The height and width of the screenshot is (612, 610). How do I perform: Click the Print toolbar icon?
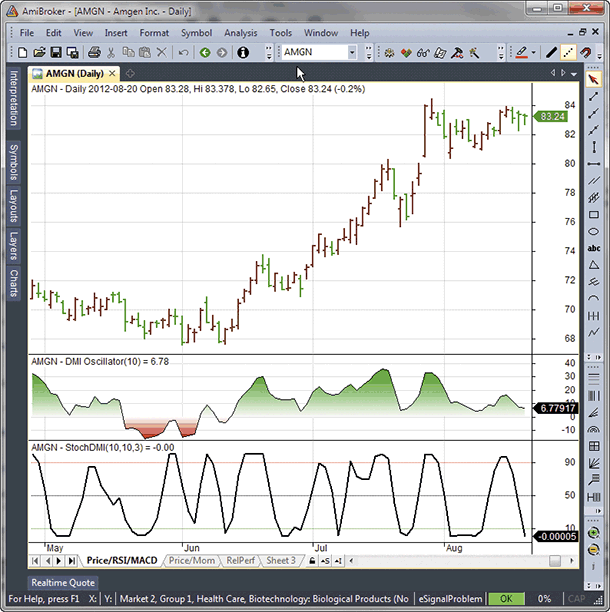tap(92, 52)
